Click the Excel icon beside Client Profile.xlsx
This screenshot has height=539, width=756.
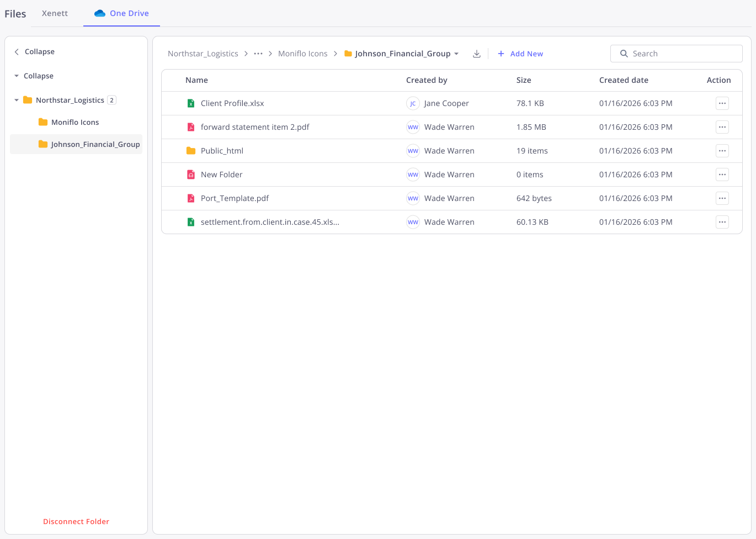(191, 103)
